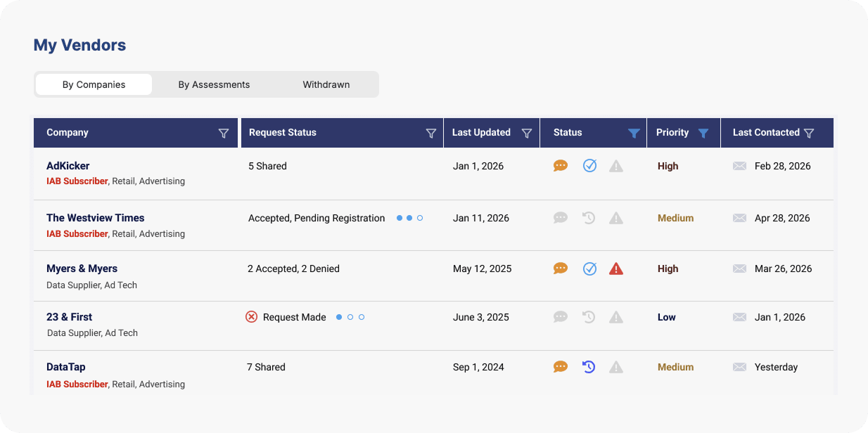Screen dimensions: 868x433
Task: Switch to Withdrawn tab
Action: [x=326, y=84]
